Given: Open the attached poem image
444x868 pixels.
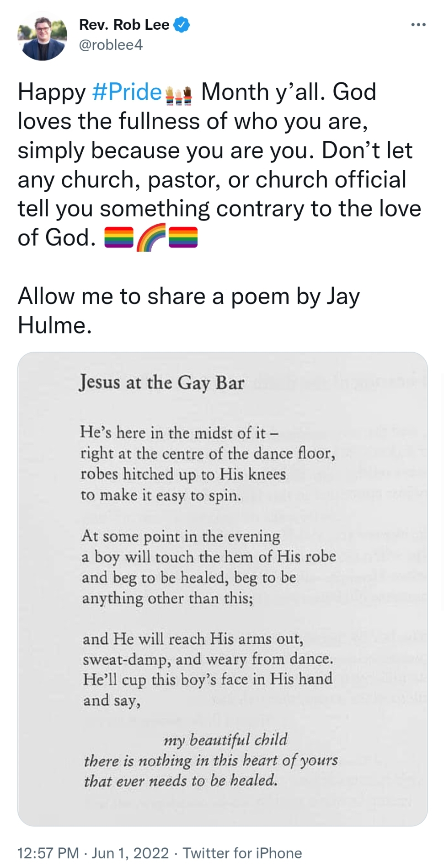Looking at the screenshot, I should pyautogui.click(x=222, y=589).
